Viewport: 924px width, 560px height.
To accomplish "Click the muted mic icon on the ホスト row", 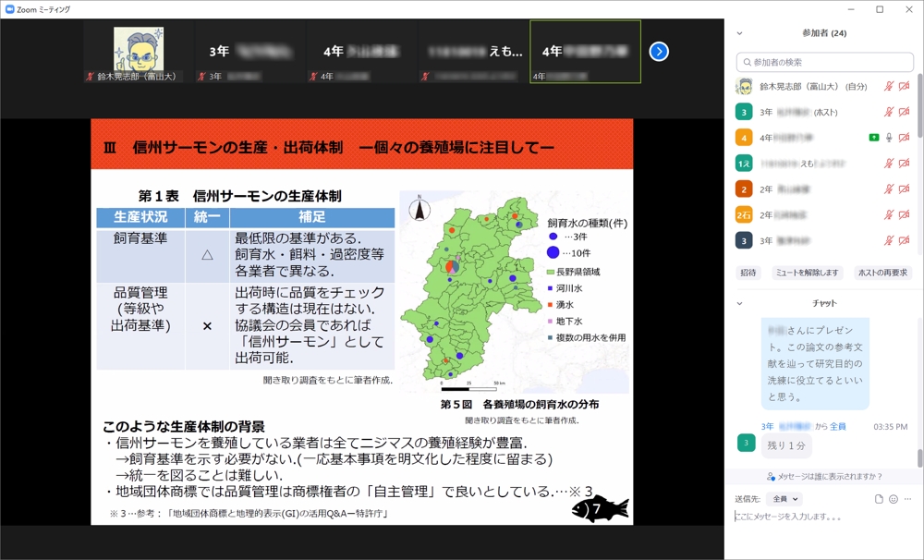I will click(x=889, y=112).
